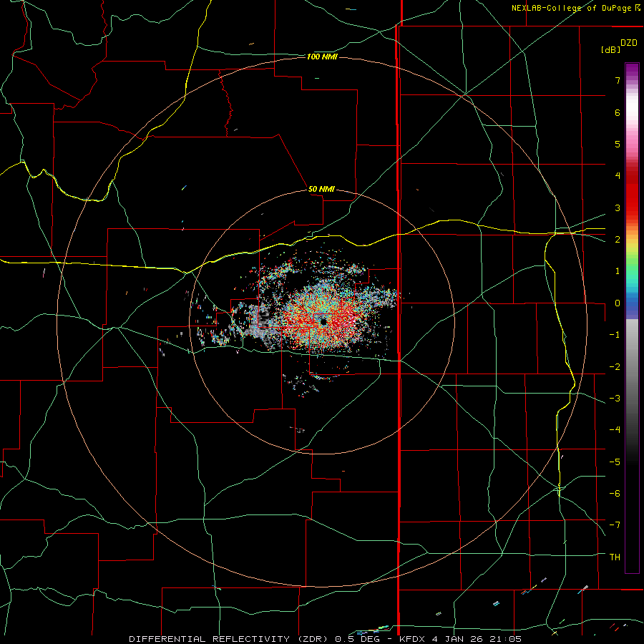Click the 3 value on color scale
644x644 pixels.
coord(618,208)
